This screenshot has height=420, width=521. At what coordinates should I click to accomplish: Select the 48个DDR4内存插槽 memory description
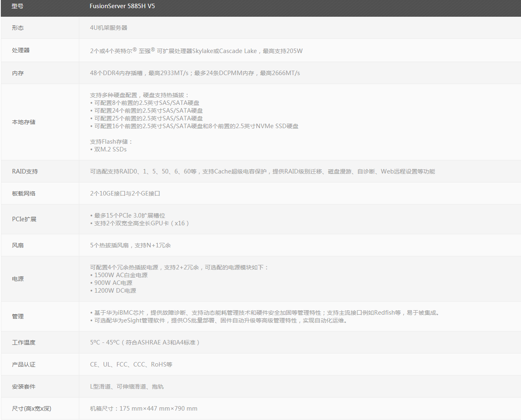[x=195, y=73]
